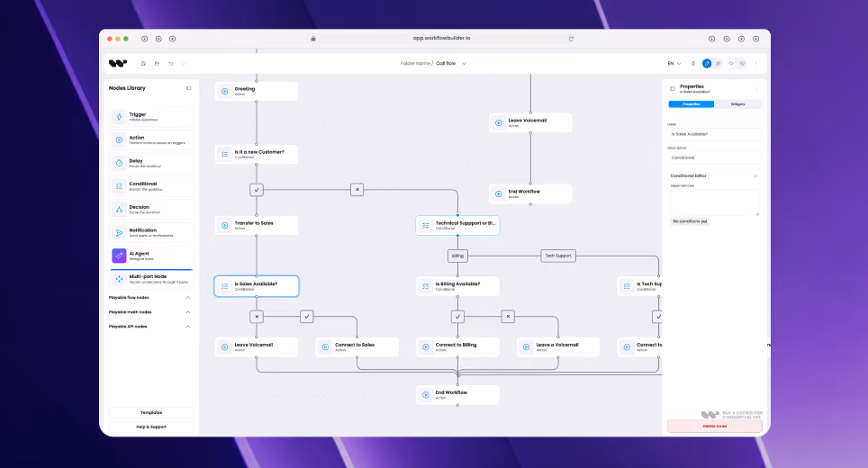Switch to the mode beside the pencil toggle
The image size is (868, 468).
[719, 64]
